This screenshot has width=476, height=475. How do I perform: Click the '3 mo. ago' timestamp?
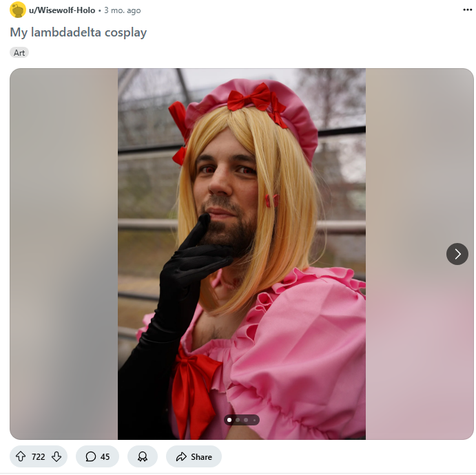coord(123,10)
